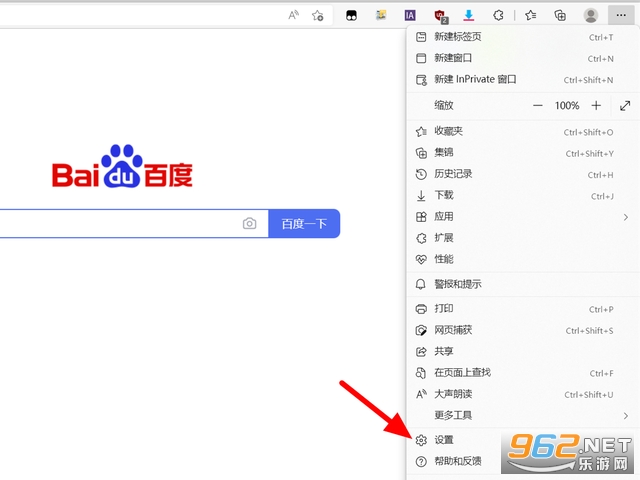Open 扩展 from the menu

pyautogui.click(x=523, y=238)
